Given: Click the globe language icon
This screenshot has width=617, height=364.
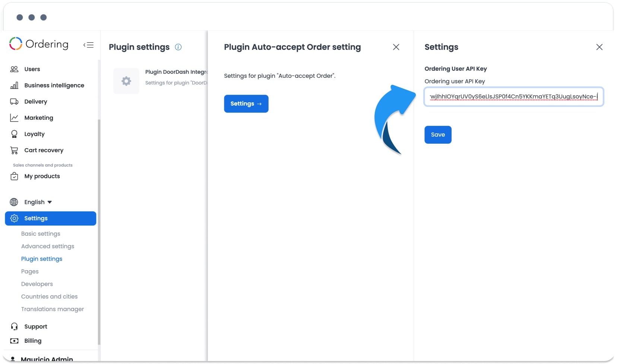Looking at the screenshot, I should pyautogui.click(x=14, y=202).
